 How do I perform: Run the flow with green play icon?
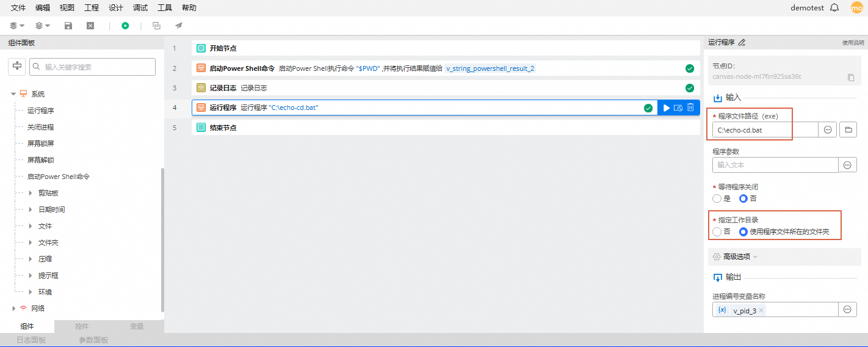coord(125,26)
